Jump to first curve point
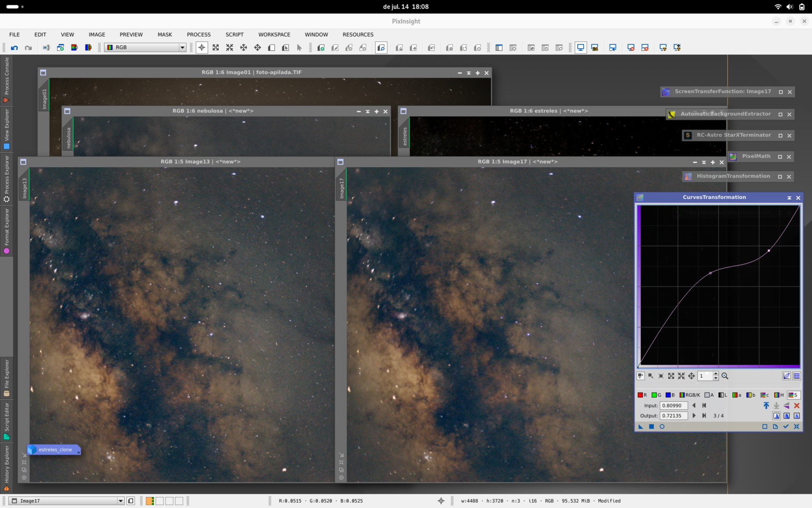Image resolution: width=812 pixels, height=508 pixels. click(x=704, y=405)
